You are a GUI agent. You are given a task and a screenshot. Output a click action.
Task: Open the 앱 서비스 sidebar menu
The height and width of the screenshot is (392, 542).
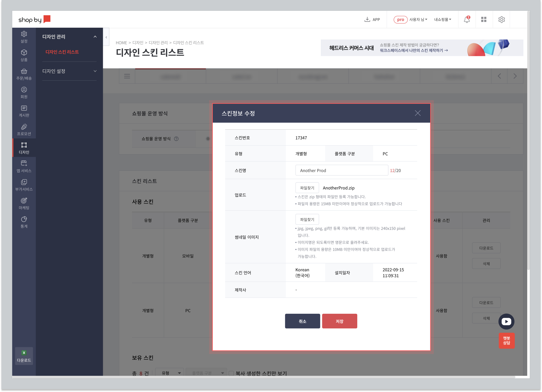(24, 166)
